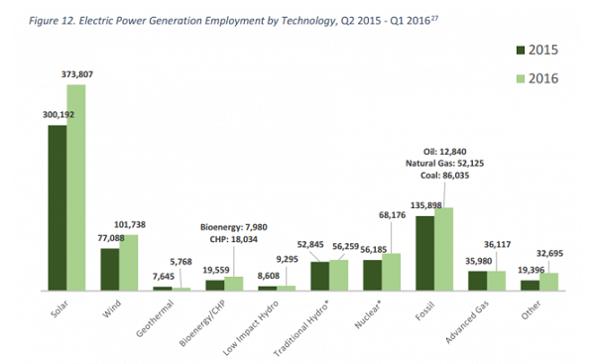Click the Bioenergy/CHP axis label
Screen dimensions: 595x364
[202, 322]
